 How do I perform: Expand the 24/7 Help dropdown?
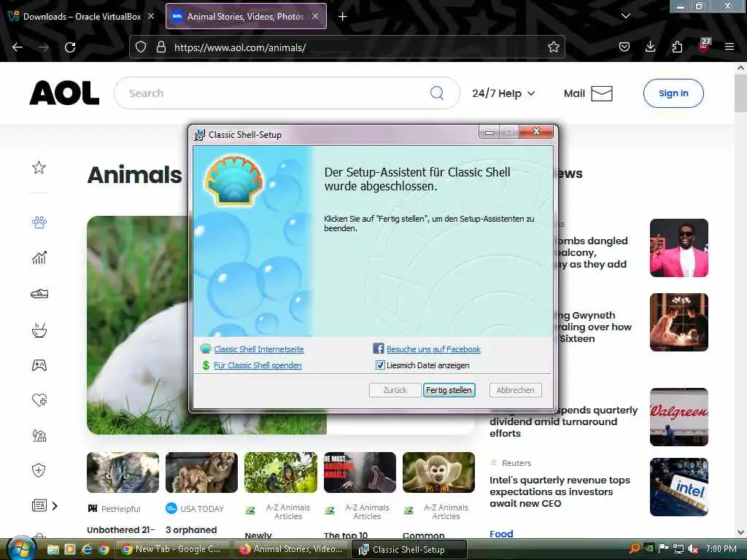(x=503, y=93)
